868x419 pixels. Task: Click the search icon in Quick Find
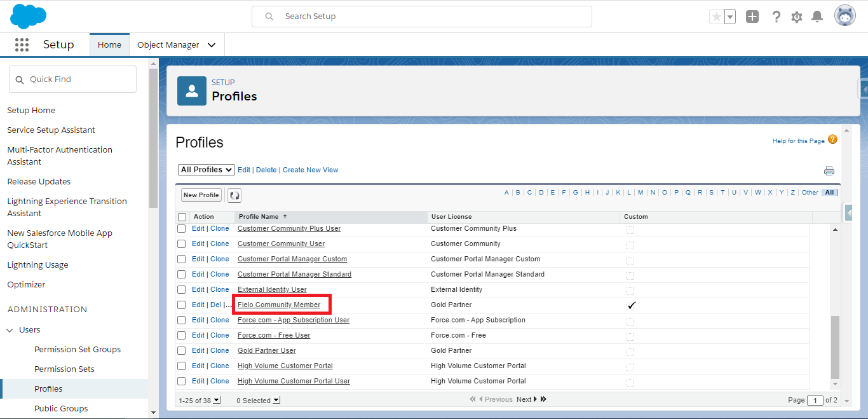pyautogui.click(x=19, y=79)
